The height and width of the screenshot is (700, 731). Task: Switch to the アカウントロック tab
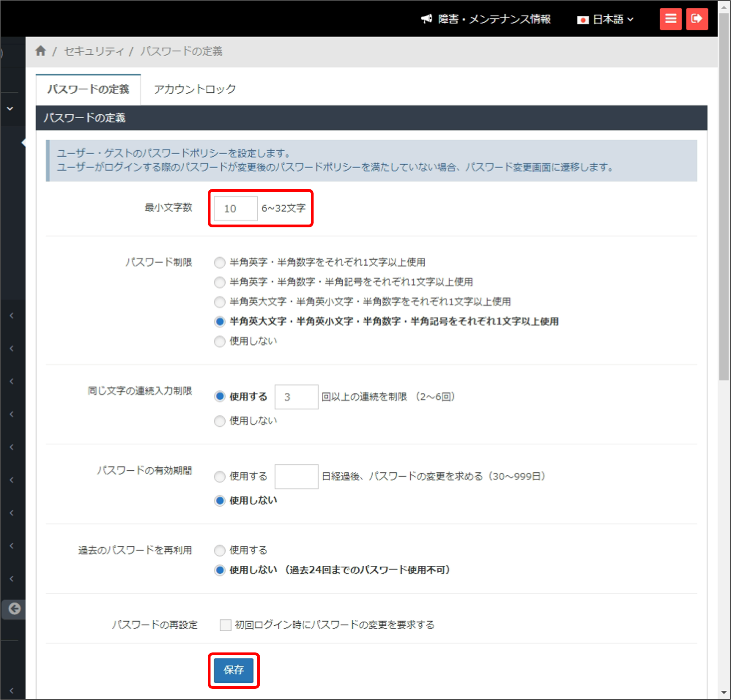195,89
